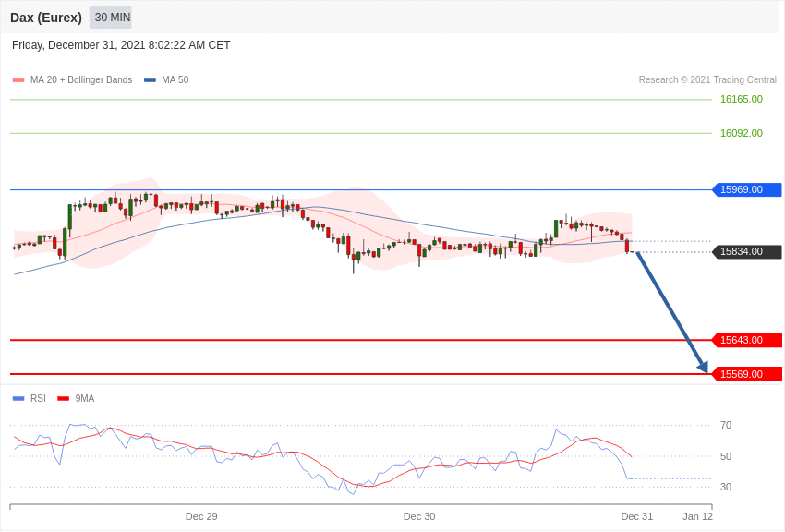The image size is (785, 532).
Task: Click the Dec 31 axis label
Action: 637,517
